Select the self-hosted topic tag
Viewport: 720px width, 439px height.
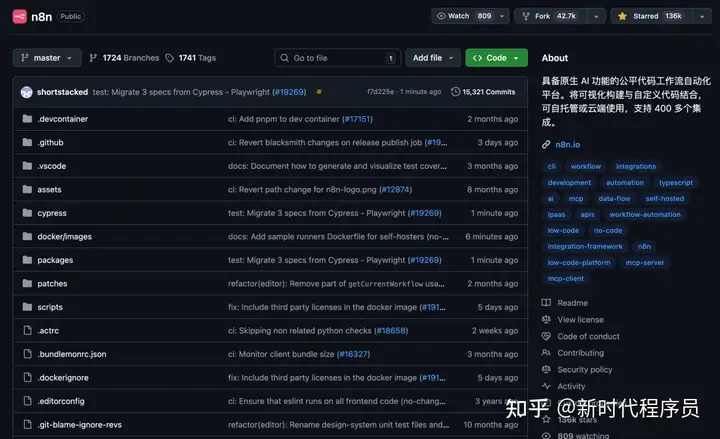point(665,198)
